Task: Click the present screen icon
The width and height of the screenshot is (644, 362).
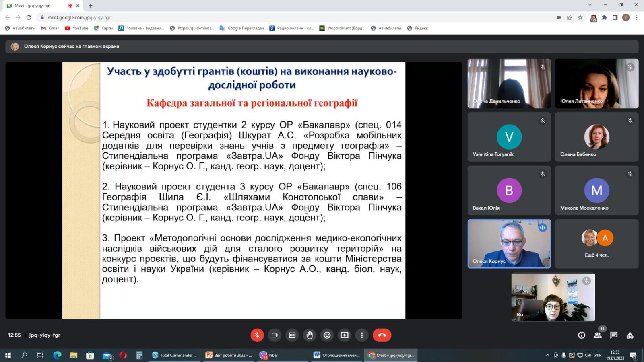Action: coord(345,335)
